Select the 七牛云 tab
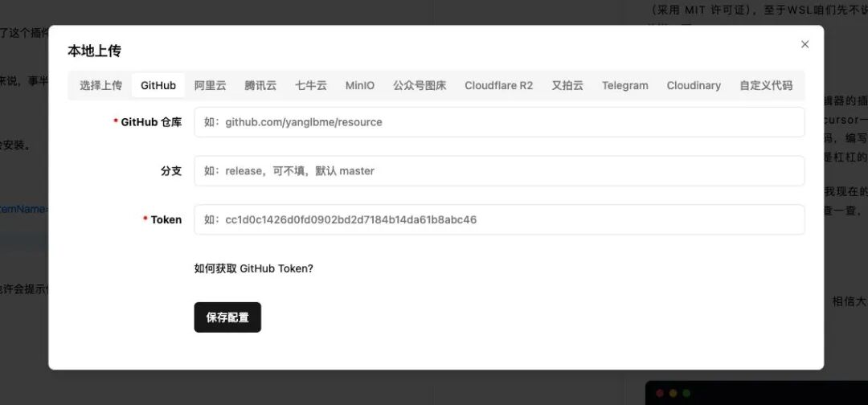This screenshot has width=868, height=405. pyautogui.click(x=311, y=85)
